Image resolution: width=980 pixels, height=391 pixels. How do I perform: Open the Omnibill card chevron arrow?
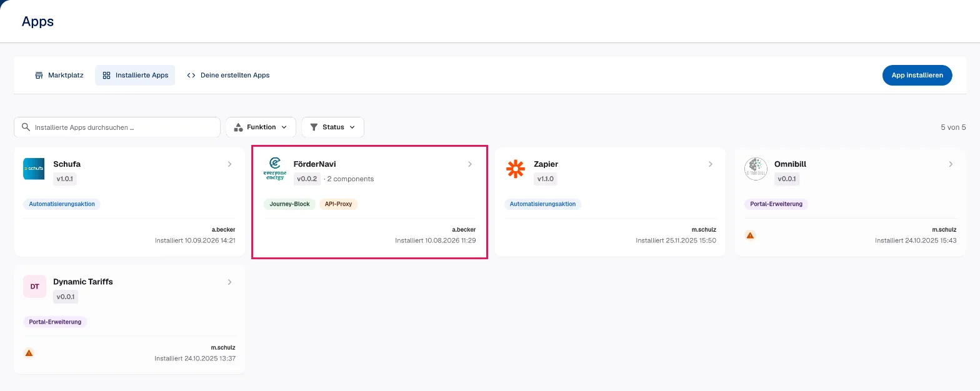pyautogui.click(x=951, y=164)
